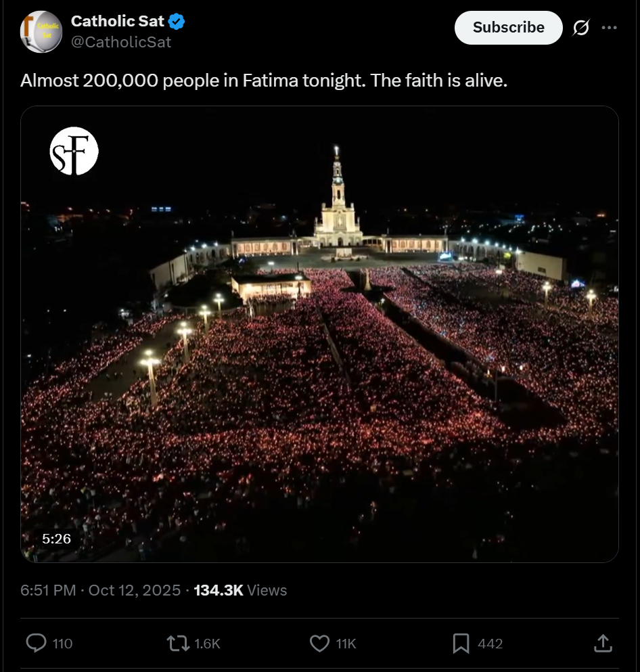Click the SF logo watermark on video
Image resolution: width=640 pixels, height=672 pixels.
[74, 151]
